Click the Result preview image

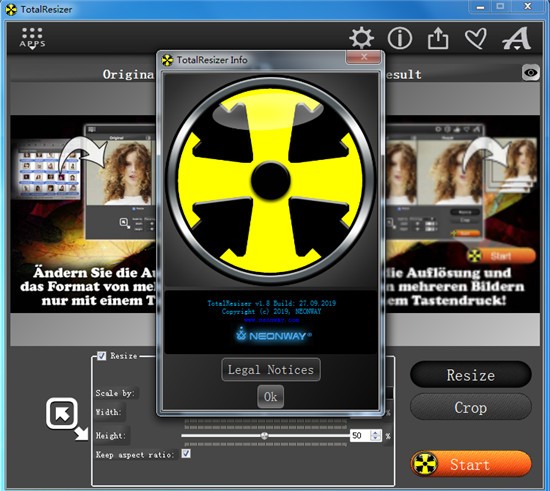[462, 214]
